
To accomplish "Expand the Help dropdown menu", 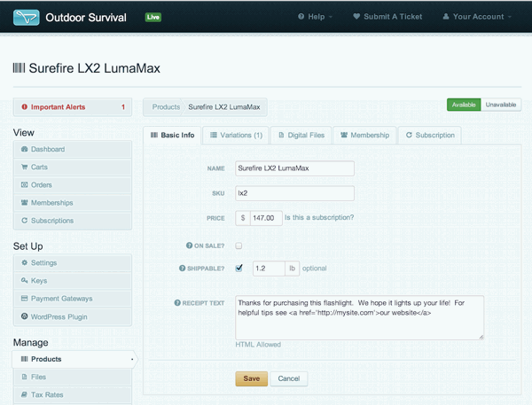I will pyautogui.click(x=315, y=17).
